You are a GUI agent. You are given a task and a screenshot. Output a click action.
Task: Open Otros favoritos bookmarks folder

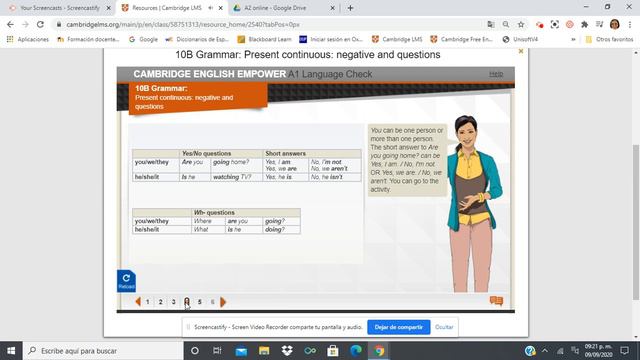(x=609, y=39)
